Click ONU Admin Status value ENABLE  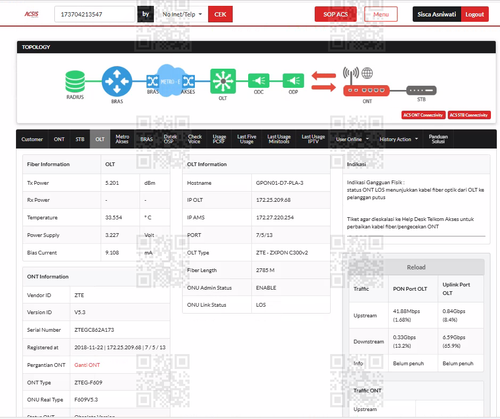(266, 288)
